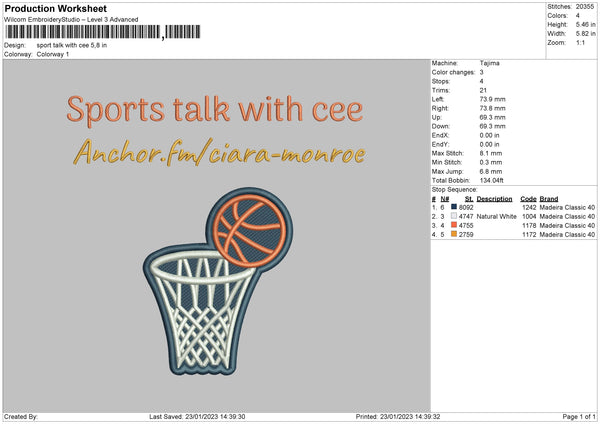Click the Stop Sequence heading

[x=455, y=190]
